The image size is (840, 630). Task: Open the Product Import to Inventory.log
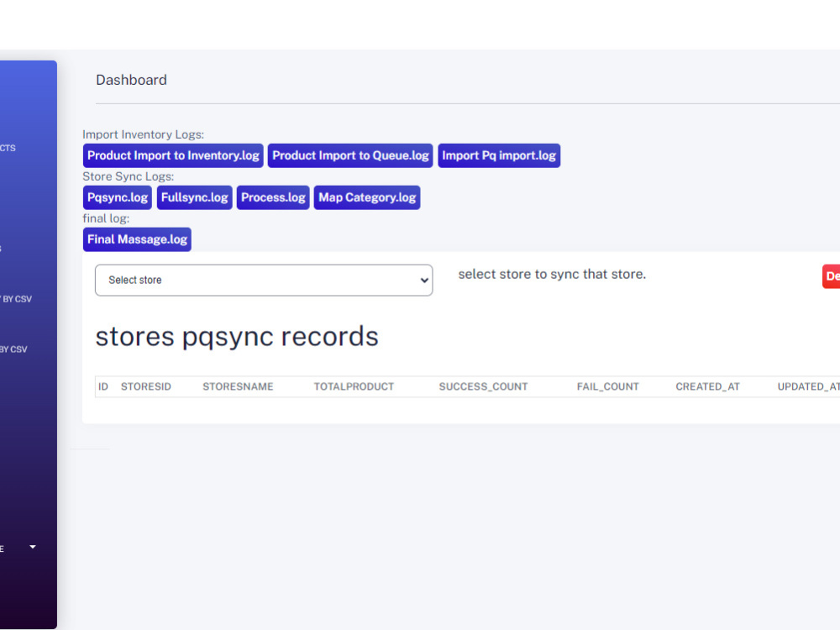173,155
